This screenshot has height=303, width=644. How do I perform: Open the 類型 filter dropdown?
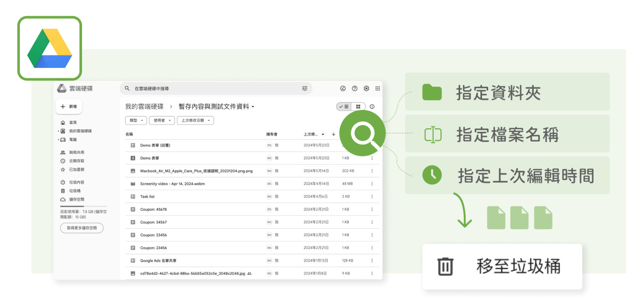pos(135,120)
